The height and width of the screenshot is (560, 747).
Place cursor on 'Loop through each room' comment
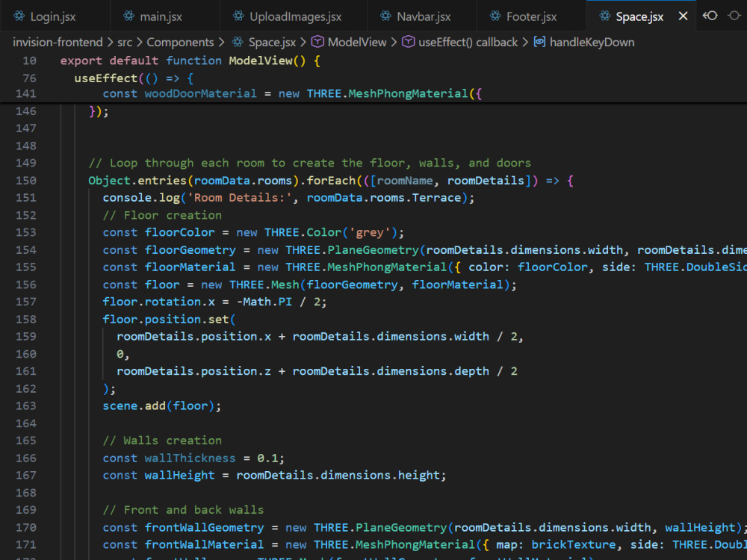tap(310, 163)
